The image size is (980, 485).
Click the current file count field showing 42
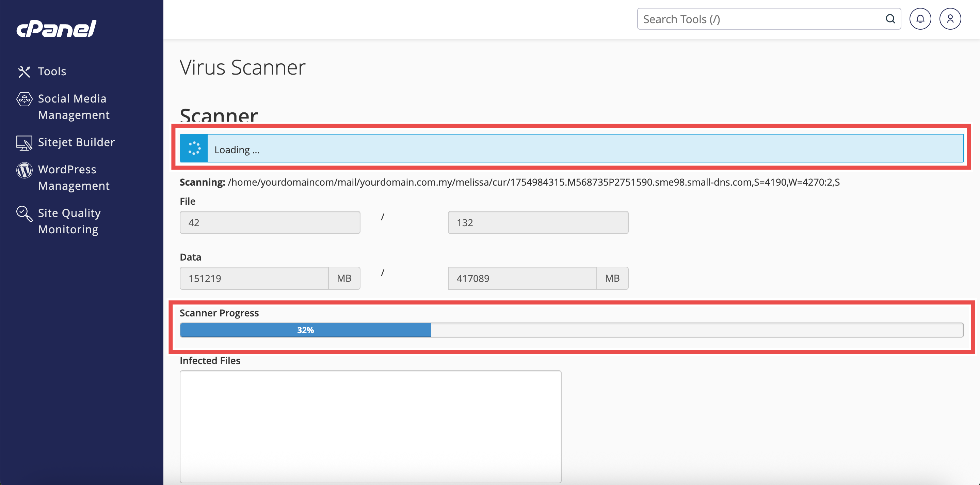click(270, 223)
